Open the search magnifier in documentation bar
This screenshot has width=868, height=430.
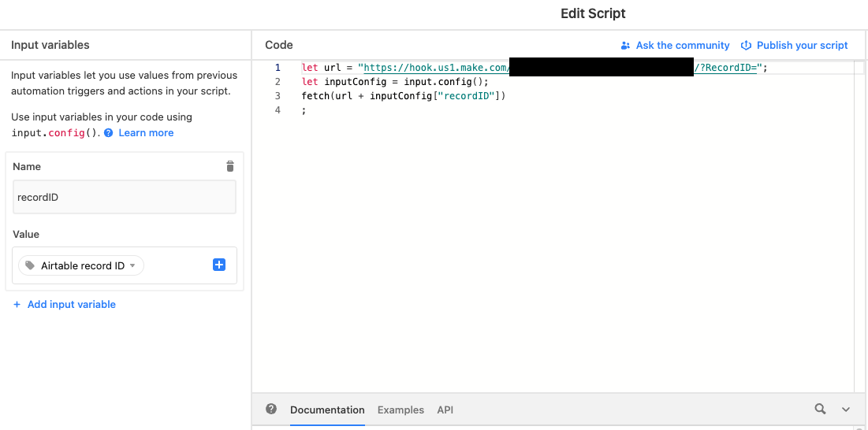pos(821,409)
